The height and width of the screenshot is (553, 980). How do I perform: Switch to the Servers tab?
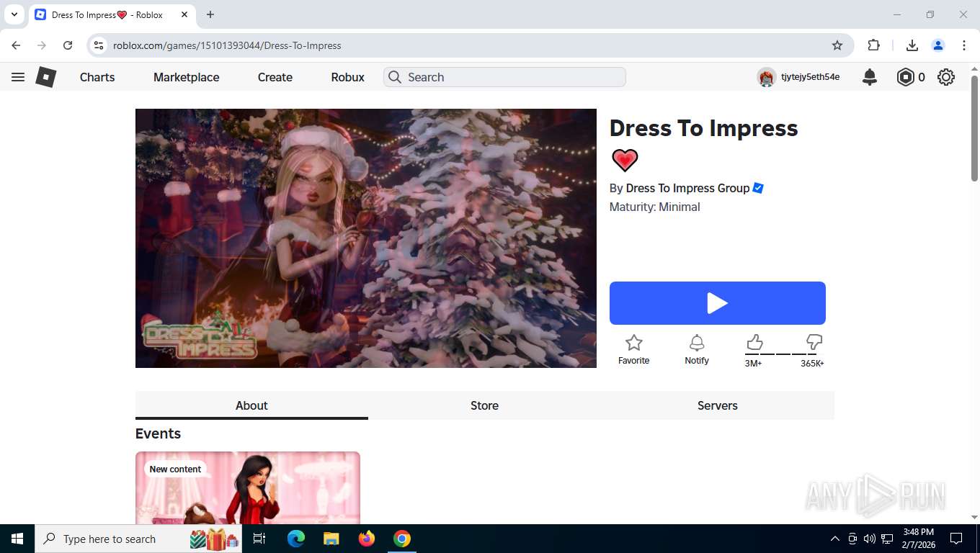pos(718,405)
